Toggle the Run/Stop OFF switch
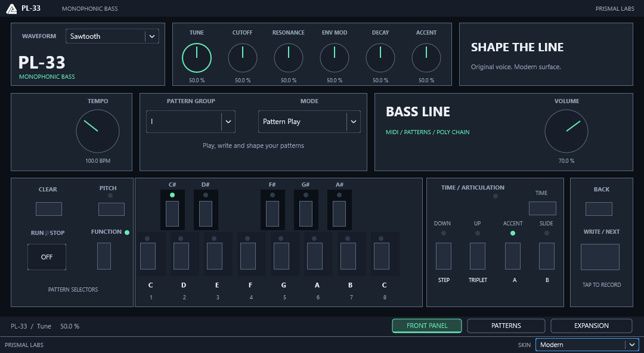 (47, 257)
